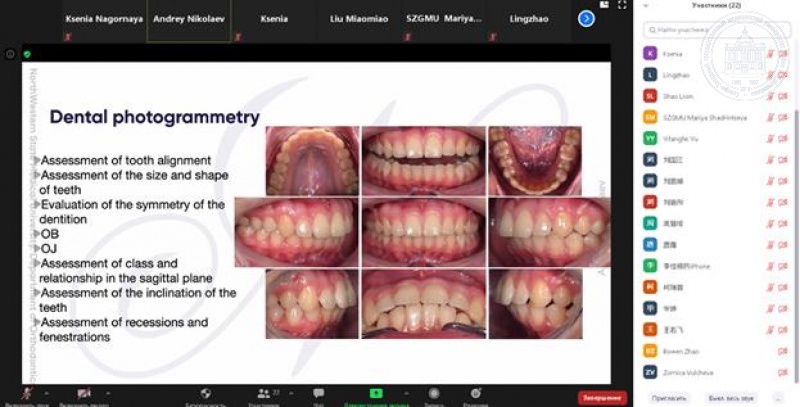The height and width of the screenshot is (407, 800).
Task: Select Yifangfei Yu in participants list
Action: pos(716,139)
